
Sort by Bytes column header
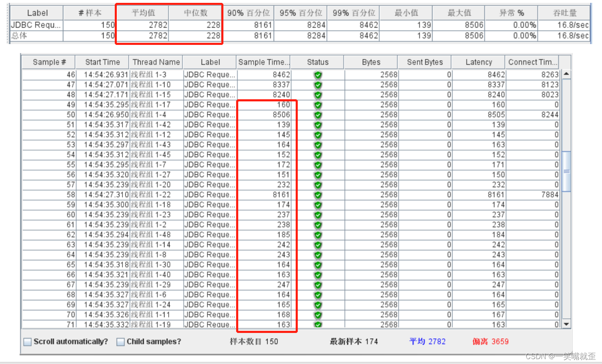tap(371, 62)
